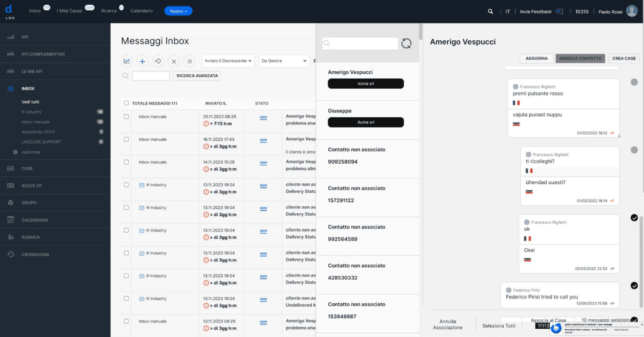Viewport: 644px width, 337px height.
Task: Open the IT language selector
Action: tap(508, 12)
